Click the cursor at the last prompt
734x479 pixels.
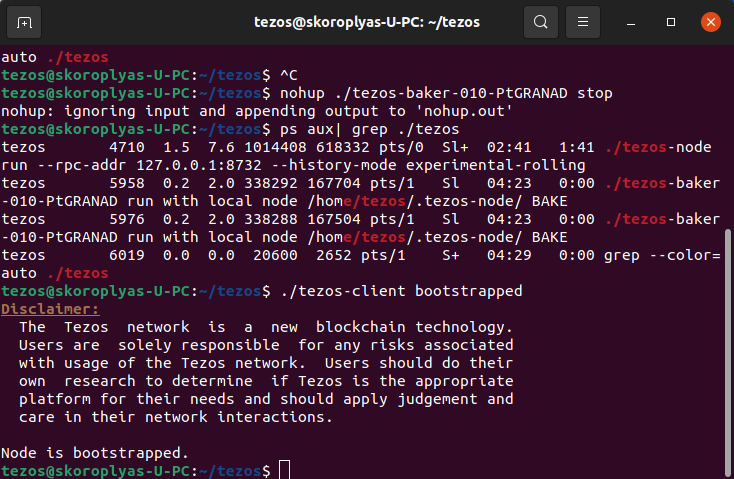[x=284, y=470]
